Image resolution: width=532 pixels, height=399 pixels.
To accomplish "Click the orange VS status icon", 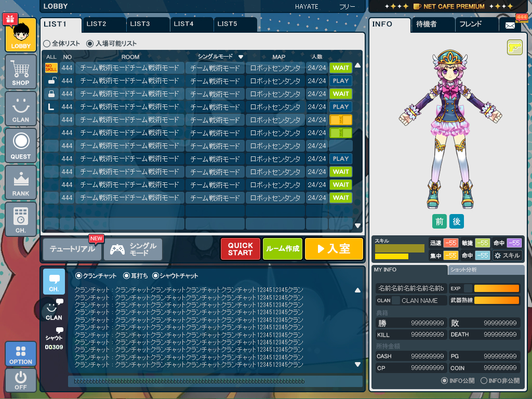I will [x=341, y=120].
